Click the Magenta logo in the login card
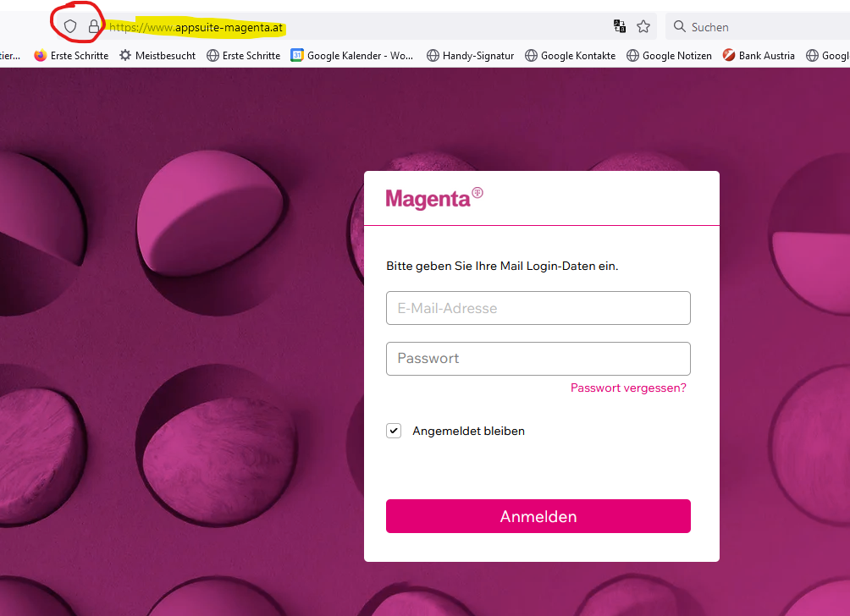 [x=434, y=198]
